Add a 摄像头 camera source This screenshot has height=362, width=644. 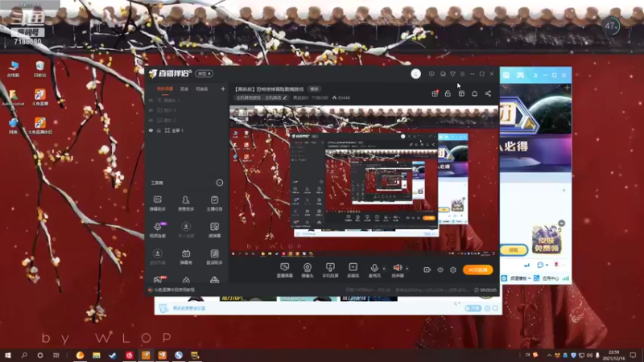point(308,270)
